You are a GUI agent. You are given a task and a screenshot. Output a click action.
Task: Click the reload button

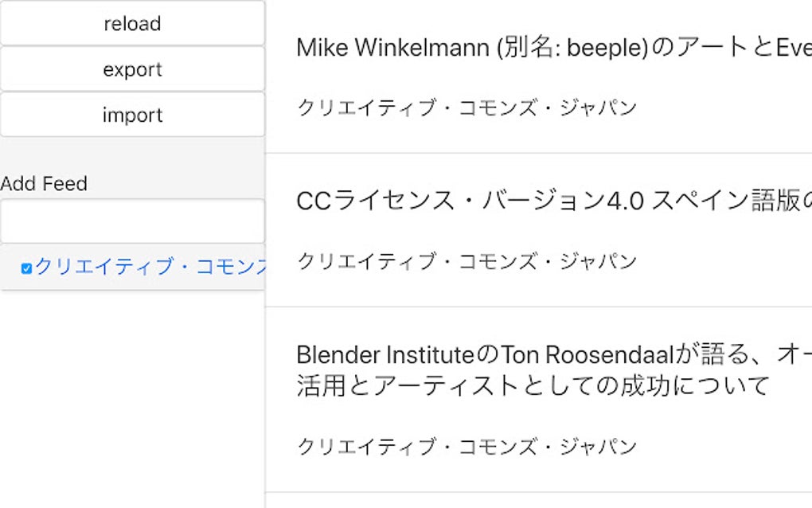tap(132, 24)
